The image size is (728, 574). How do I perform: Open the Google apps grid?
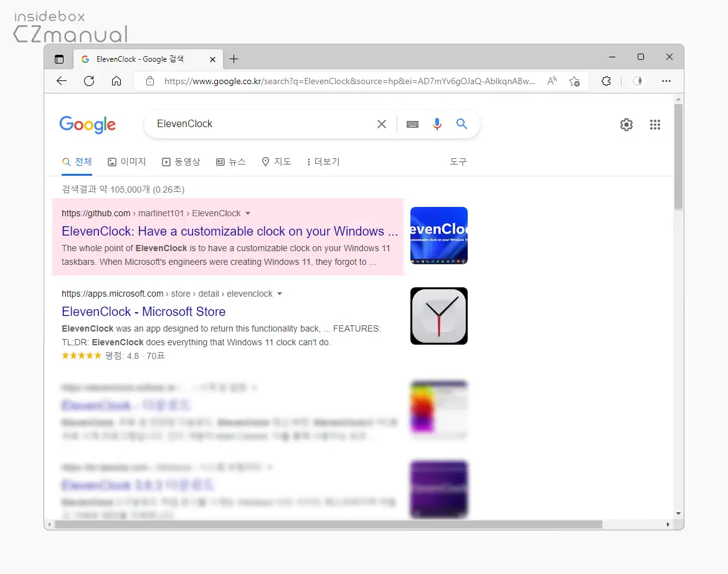click(x=655, y=125)
